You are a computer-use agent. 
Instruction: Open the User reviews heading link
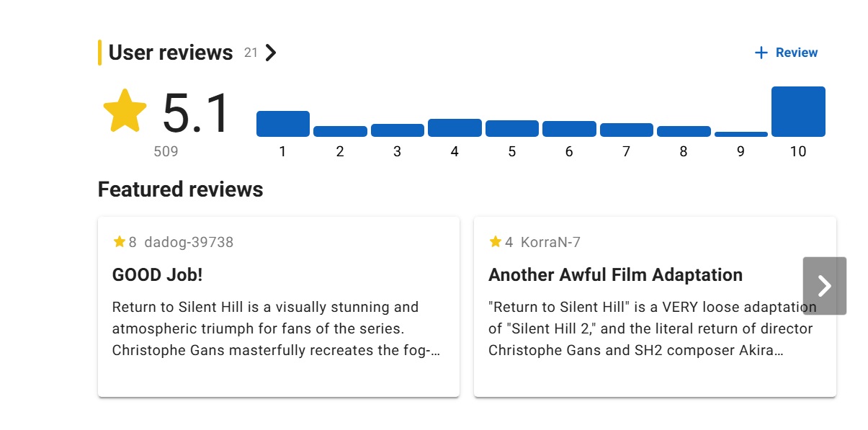point(171,53)
